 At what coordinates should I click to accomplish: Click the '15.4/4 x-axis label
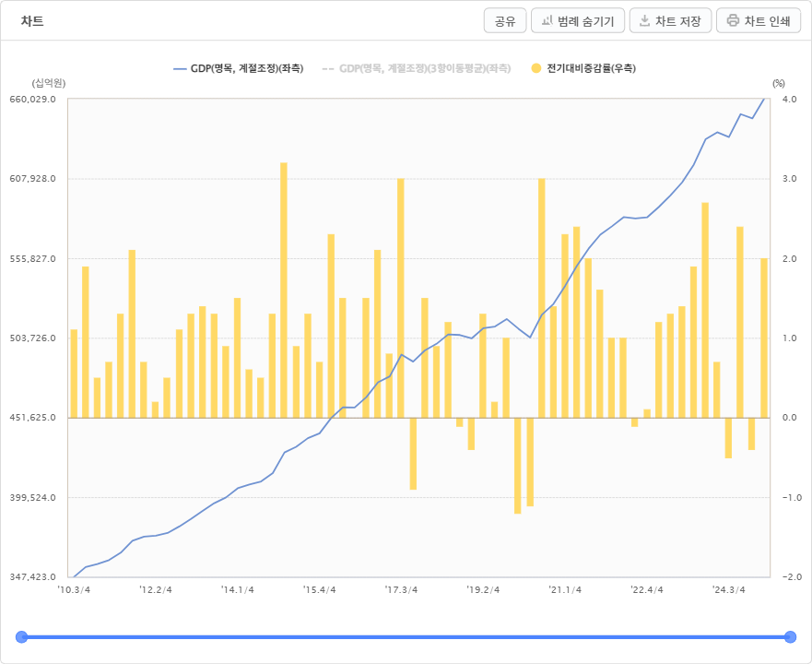point(320,590)
